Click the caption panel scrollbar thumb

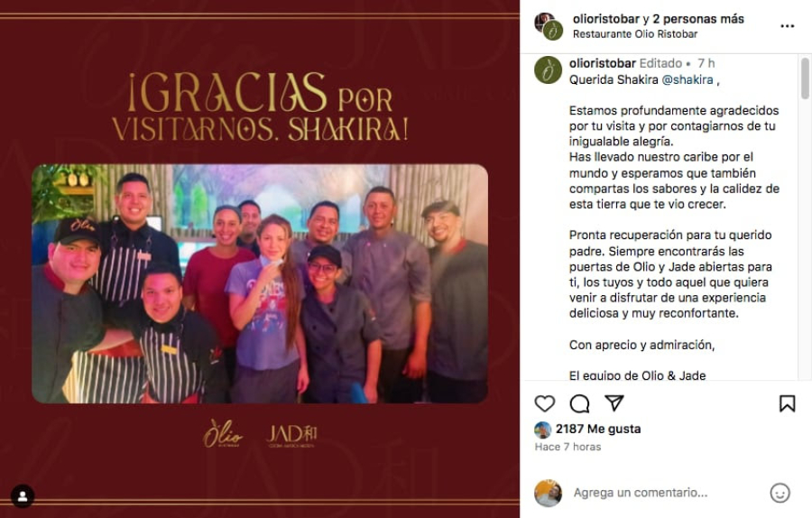tap(805, 79)
